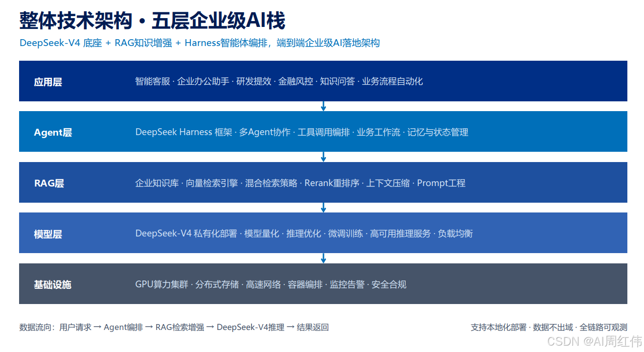Screen dimensions: 644x352
Task: Click 业务工作流 in the Agent layer
Action: tap(379, 132)
